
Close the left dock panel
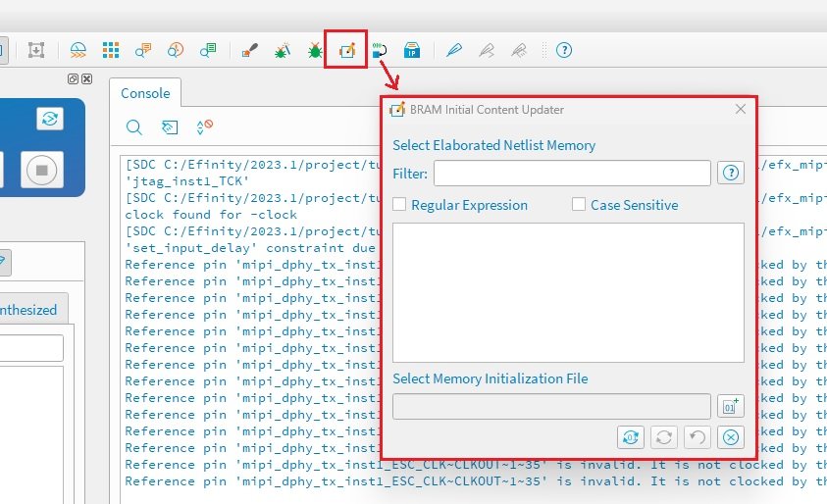click(x=87, y=78)
